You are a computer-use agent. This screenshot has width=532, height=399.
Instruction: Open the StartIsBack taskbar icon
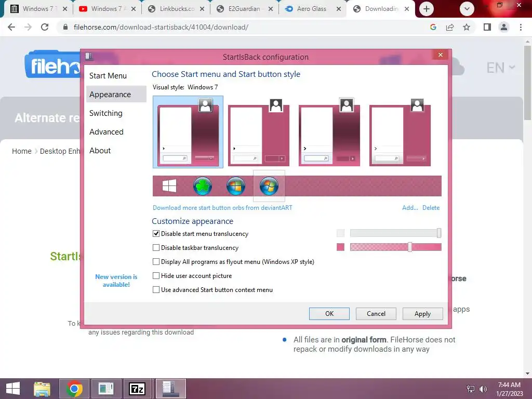(x=170, y=389)
